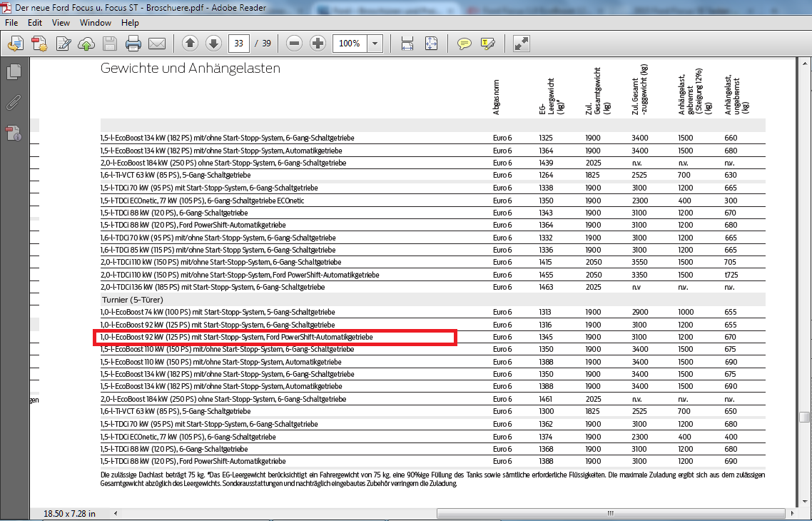812x521 pixels.
Task: Select the highlight text tool
Action: pyautogui.click(x=488, y=44)
